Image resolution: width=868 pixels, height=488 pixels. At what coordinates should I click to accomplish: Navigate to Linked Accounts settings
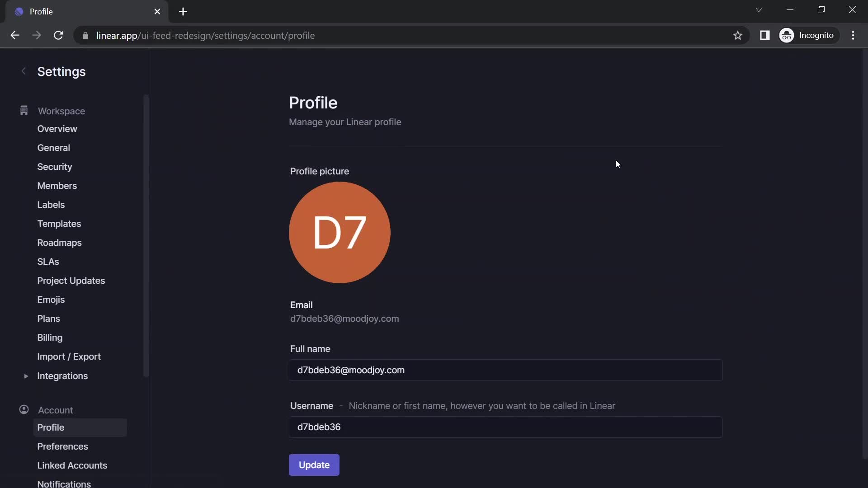(x=72, y=465)
